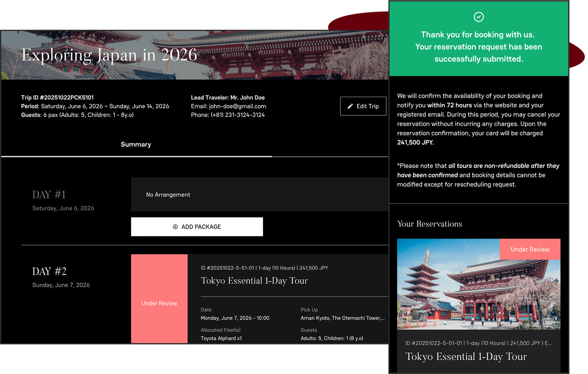Screen dimensions: 588x374
Task: Click the Toyota Alphard x1 allocated fleet
Action: tap(221, 338)
